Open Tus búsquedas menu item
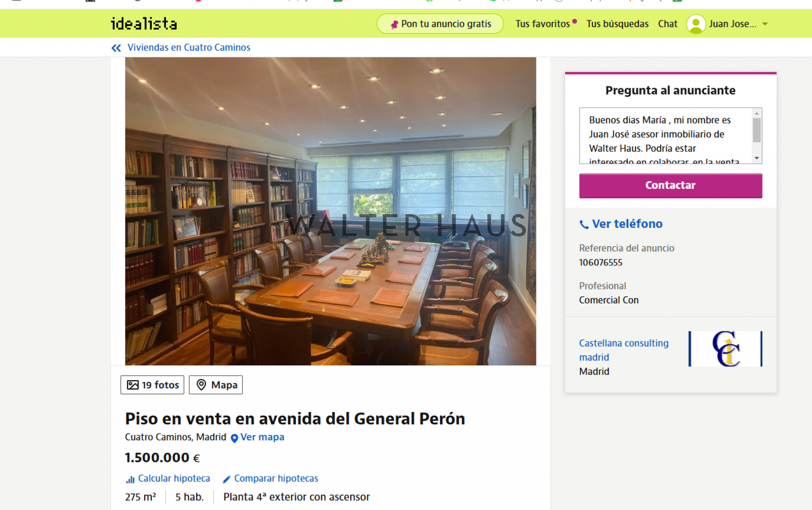 pos(617,24)
